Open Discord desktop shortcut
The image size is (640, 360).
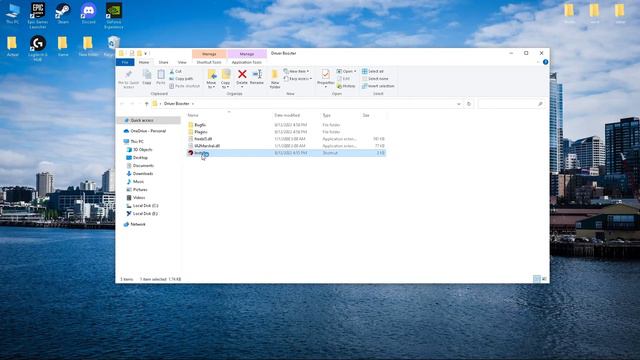click(x=88, y=13)
